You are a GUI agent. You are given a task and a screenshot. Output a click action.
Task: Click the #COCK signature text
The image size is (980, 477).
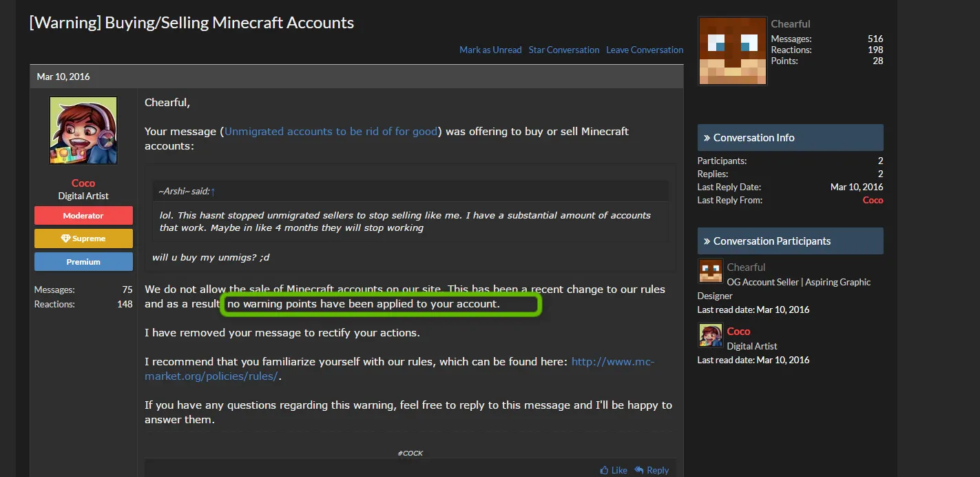410,453
